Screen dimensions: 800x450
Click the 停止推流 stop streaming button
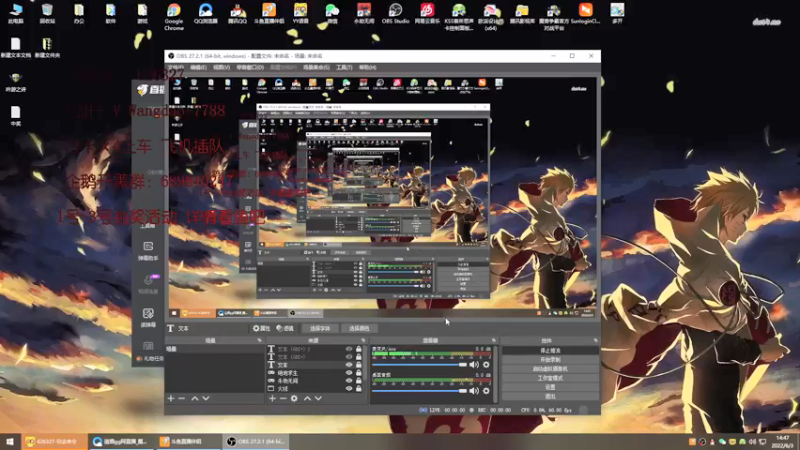[x=550, y=351]
